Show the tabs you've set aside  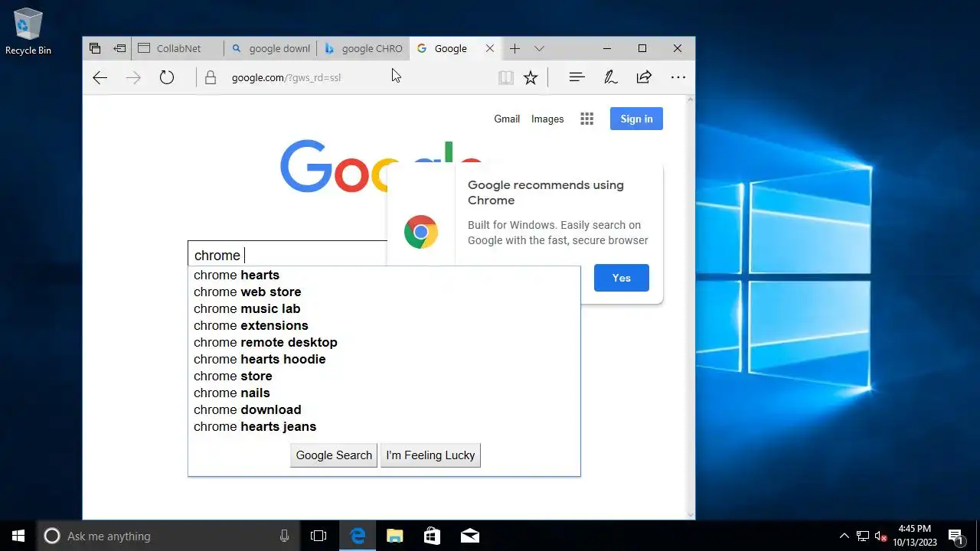95,48
